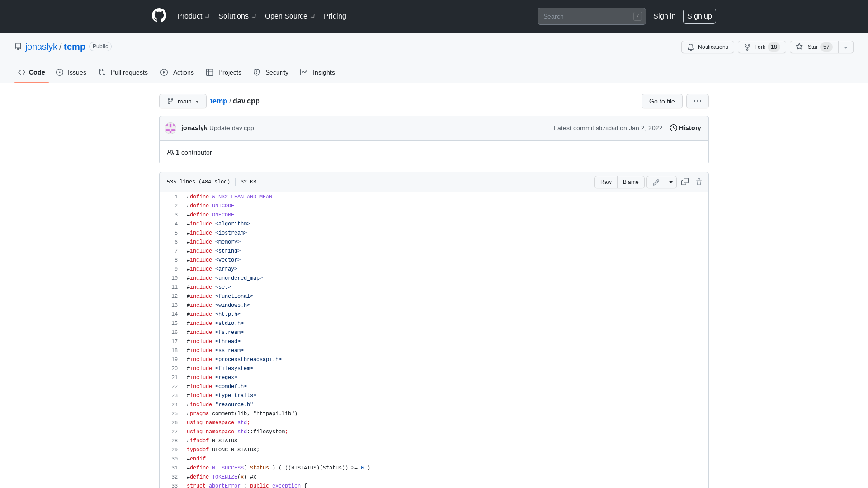The image size is (868, 488).
Task: Click the Sign up button
Action: [699, 16]
